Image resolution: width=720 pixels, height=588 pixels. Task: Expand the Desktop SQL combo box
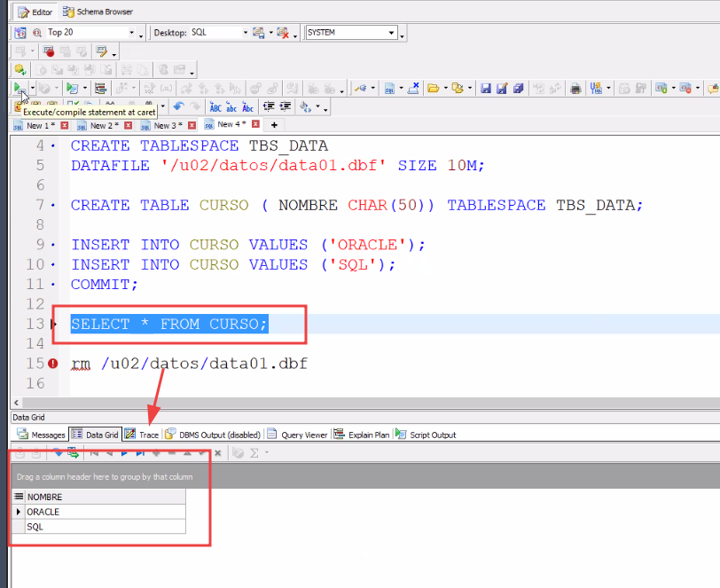click(x=245, y=33)
